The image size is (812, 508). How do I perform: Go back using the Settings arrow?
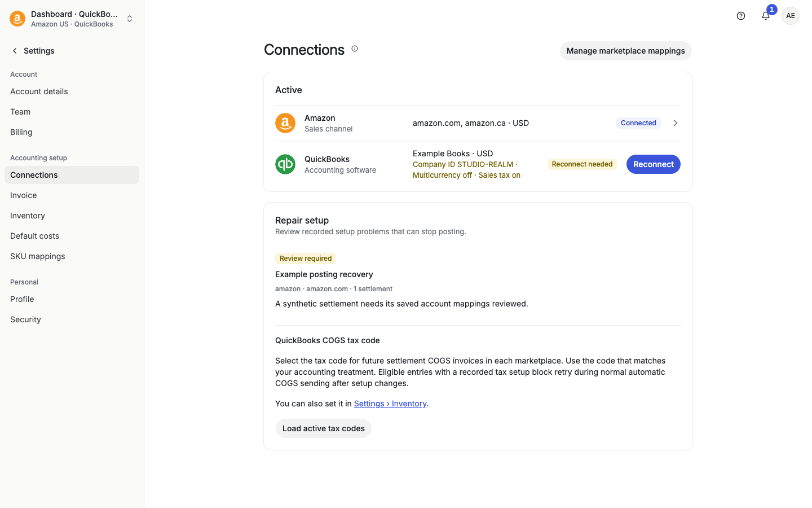15,51
